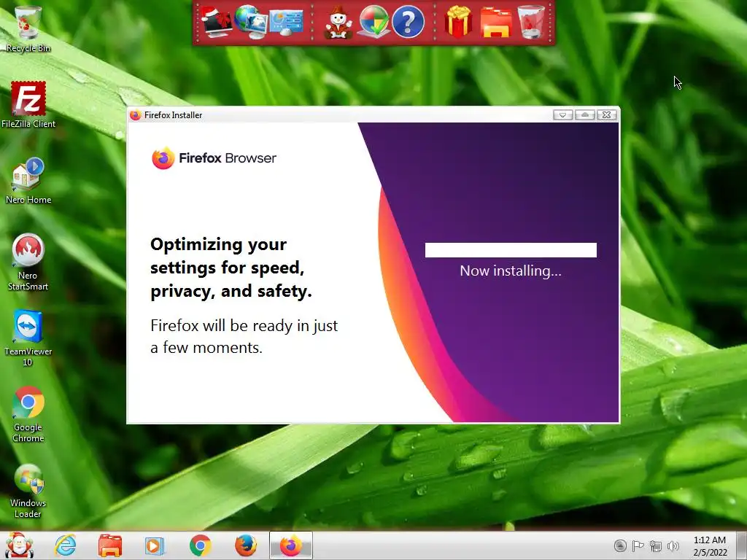The image size is (747, 560).
Task: Click the 'Firefox Installer' title bar text
Action: tap(173, 115)
